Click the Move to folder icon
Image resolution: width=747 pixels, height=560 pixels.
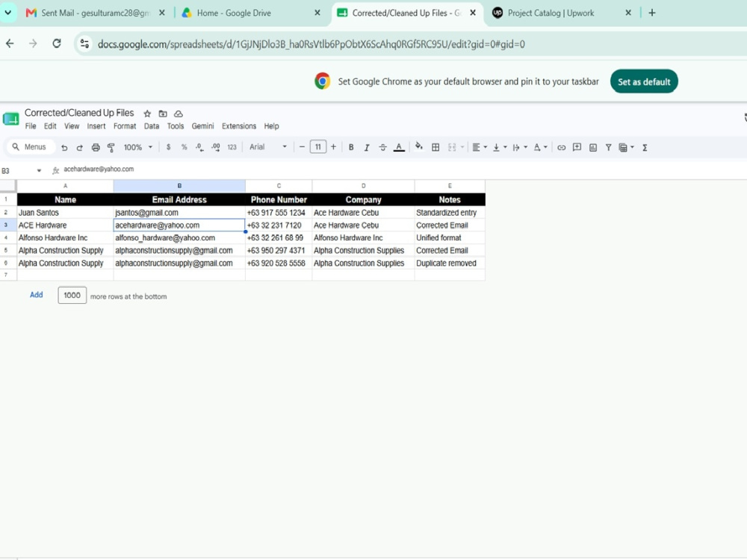(163, 113)
